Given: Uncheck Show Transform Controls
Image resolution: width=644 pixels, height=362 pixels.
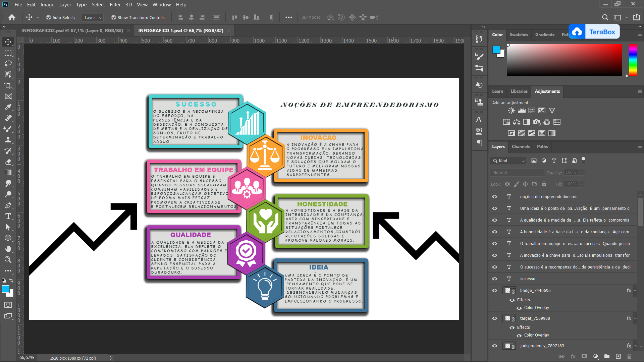Looking at the screenshot, I should 114,17.
